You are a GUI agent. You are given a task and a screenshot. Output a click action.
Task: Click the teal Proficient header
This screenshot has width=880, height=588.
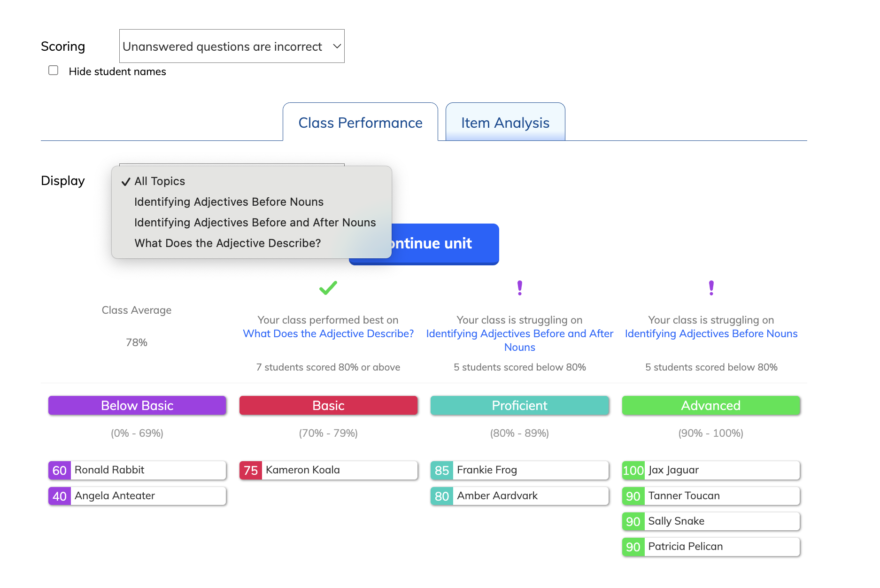(x=519, y=405)
